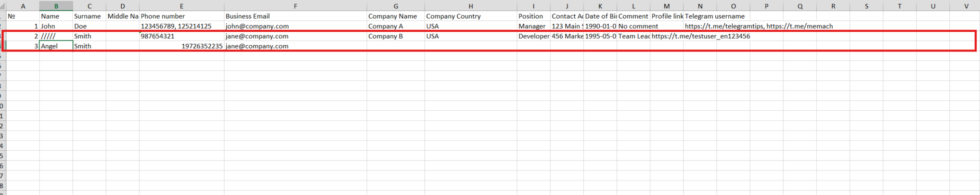Click the "Date of Bir" heading cell

point(600,16)
